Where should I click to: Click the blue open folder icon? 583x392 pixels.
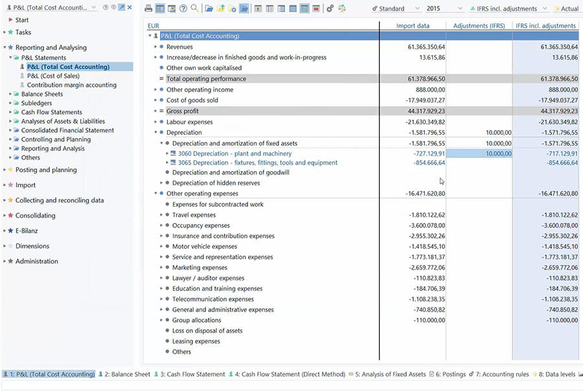(209, 8)
